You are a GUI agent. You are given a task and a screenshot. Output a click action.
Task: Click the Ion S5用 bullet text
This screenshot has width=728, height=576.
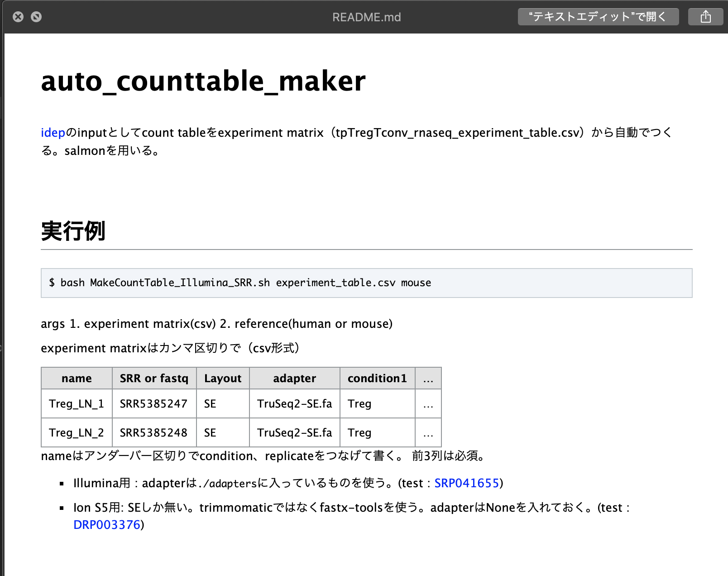pyautogui.click(x=351, y=516)
